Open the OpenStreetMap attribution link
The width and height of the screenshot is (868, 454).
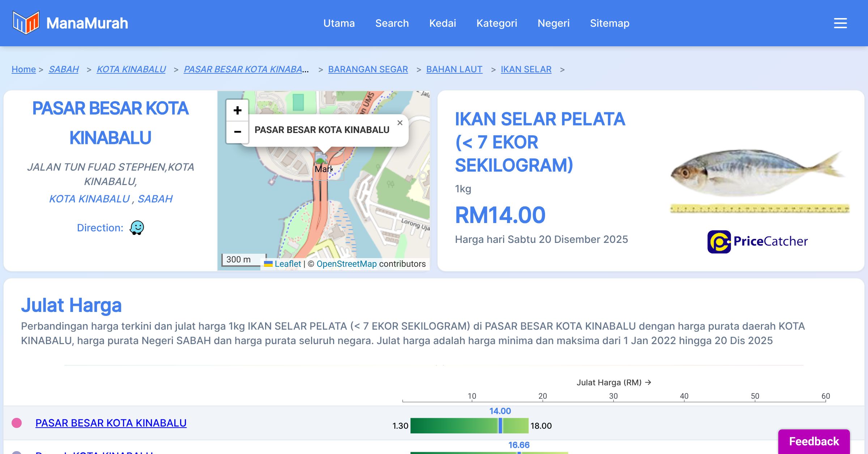click(x=346, y=264)
